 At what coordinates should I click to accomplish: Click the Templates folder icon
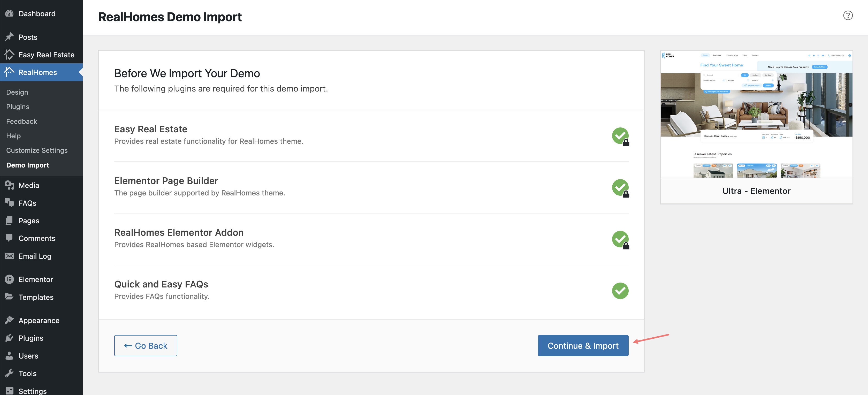click(9, 297)
